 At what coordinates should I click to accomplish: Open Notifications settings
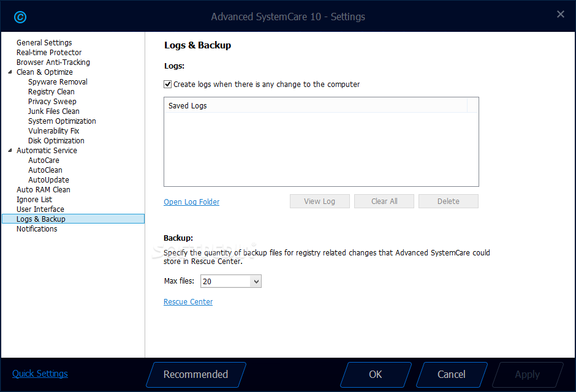click(37, 228)
